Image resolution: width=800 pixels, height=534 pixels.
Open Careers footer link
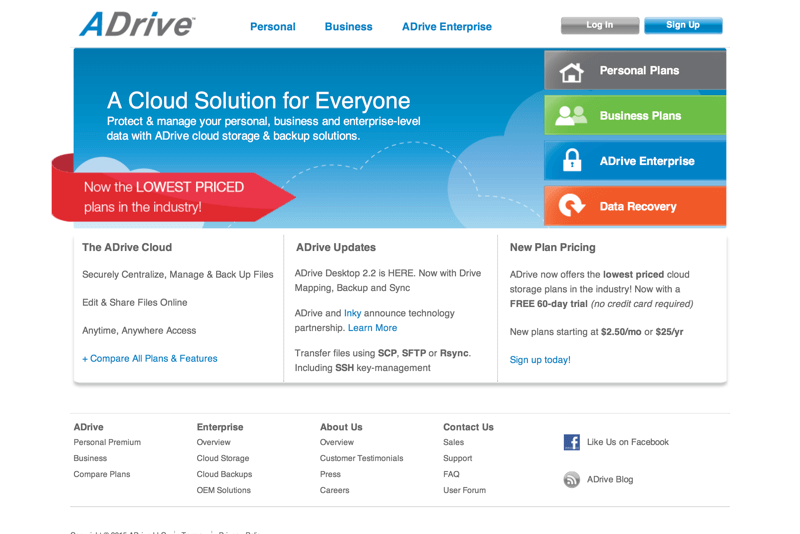pos(335,490)
